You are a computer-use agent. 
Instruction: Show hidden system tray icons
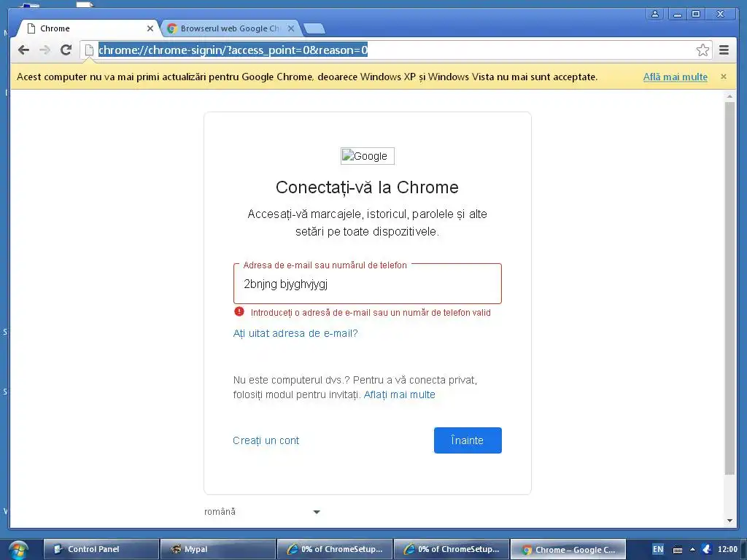point(693,550)
